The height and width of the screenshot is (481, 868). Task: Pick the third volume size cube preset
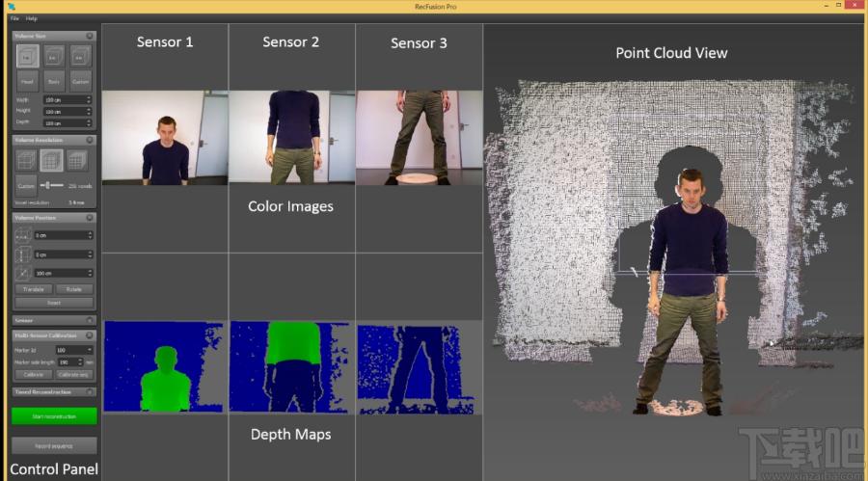(80, 57)
